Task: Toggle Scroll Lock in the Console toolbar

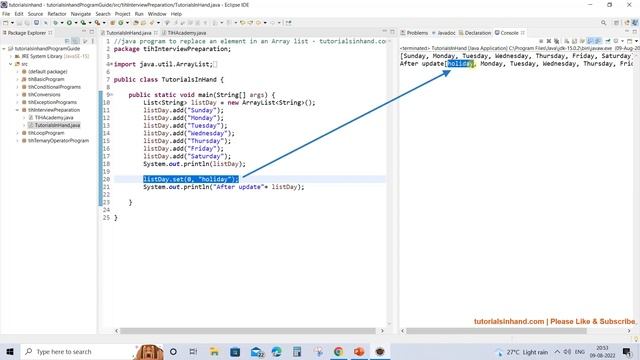Action: (574, 41)
